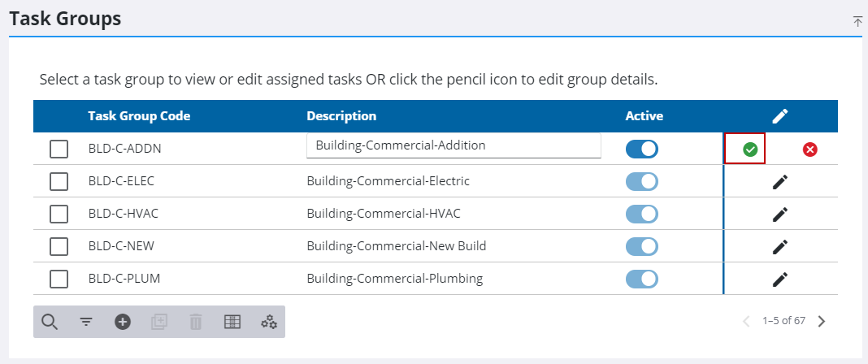Open the filter icon in the toolbar
868x364 pixels.
tap(86, 322)
